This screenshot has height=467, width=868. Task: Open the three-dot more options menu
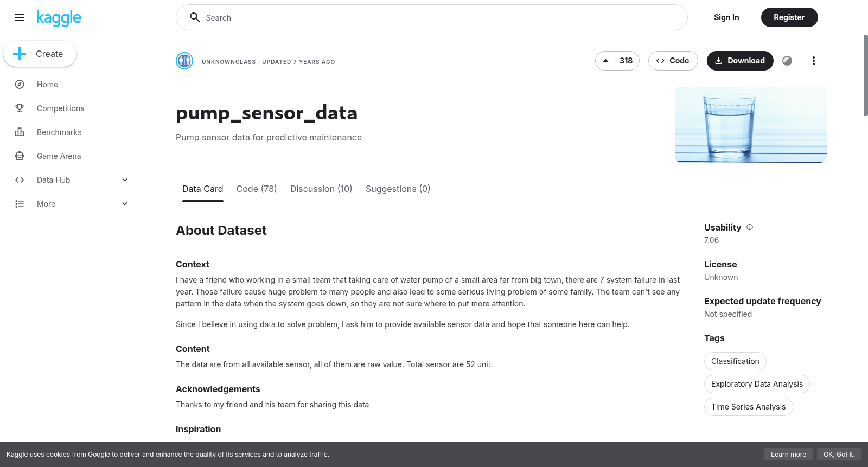tap(813, 61)
